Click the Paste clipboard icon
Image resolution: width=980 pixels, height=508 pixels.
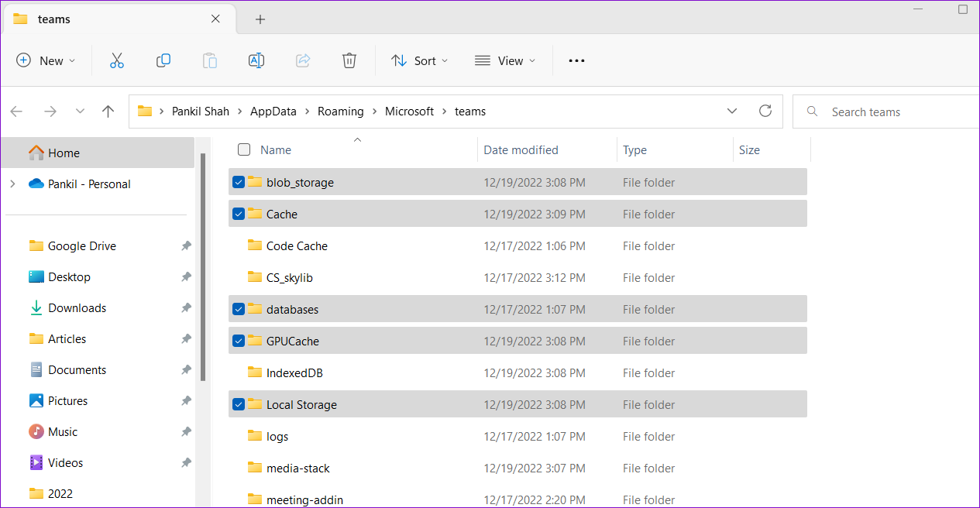coord(210,60)
